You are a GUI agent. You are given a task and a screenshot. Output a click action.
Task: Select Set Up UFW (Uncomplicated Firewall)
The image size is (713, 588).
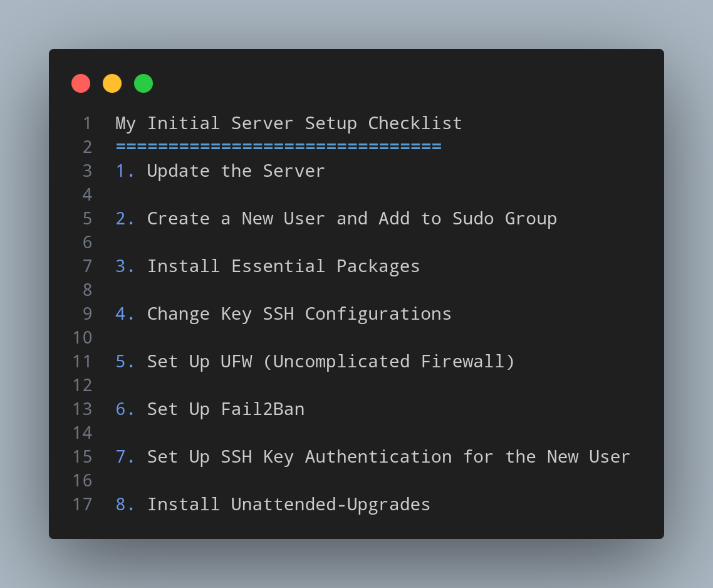[331, 361]
